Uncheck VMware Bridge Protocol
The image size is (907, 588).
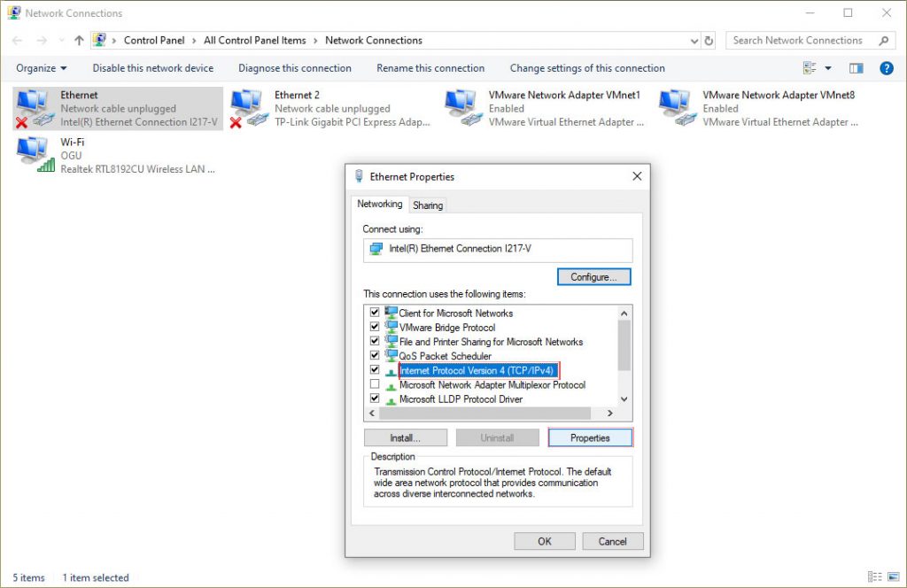point(375,327)
